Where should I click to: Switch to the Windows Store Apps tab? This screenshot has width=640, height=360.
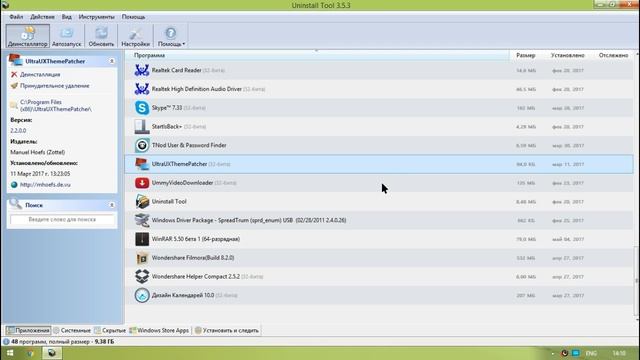point(159,330)
